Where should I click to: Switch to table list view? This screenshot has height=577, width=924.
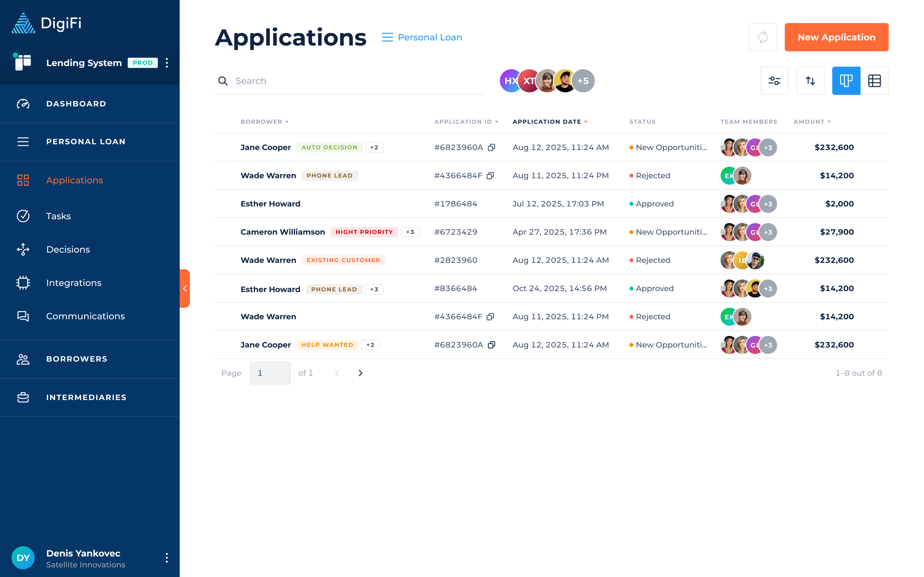pos(874,81)
